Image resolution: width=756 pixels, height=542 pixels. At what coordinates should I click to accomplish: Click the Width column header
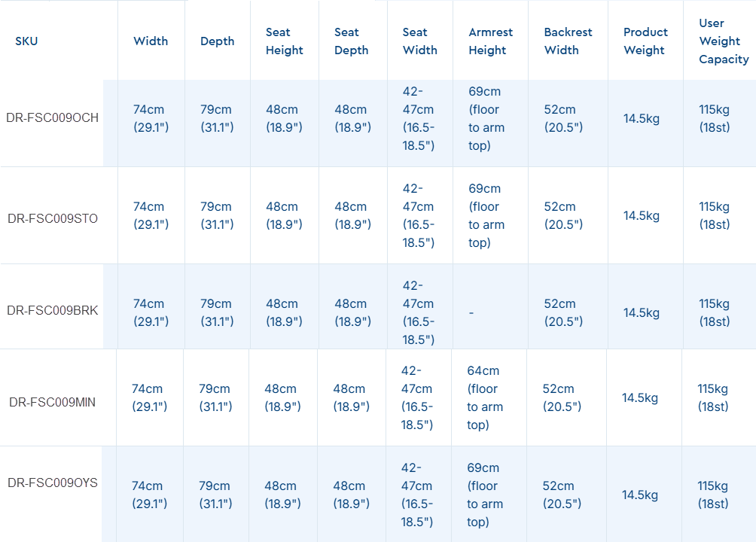(x=151, y=41)
